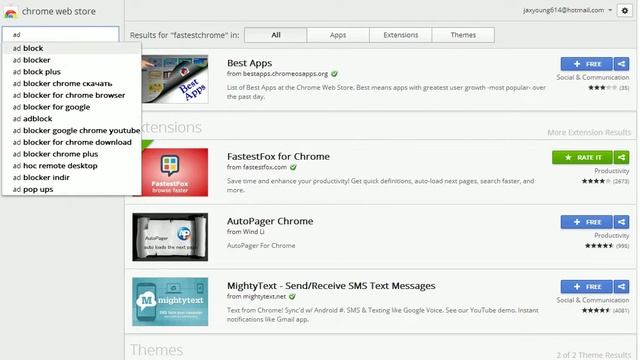Image resolution: width=640 pixels, height=360 pixels.
Task: Click the FastestFox thumbnail image
Action: pyautogui.click(x=175, y=172)
